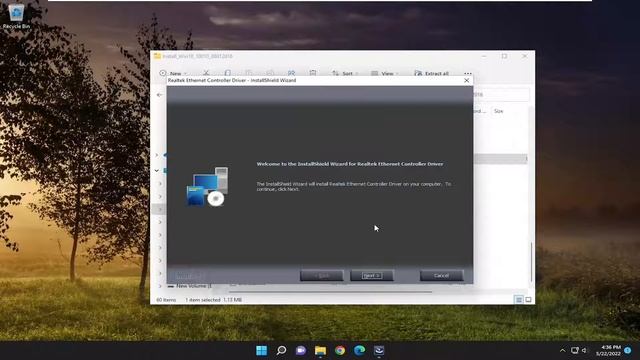Expand the New Volume tree item
640x360 pixels.
[160, 286]
